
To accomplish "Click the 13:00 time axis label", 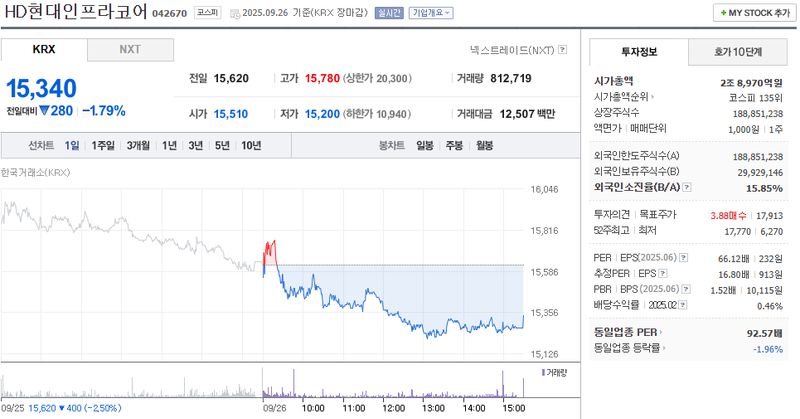I will point(433,408).
